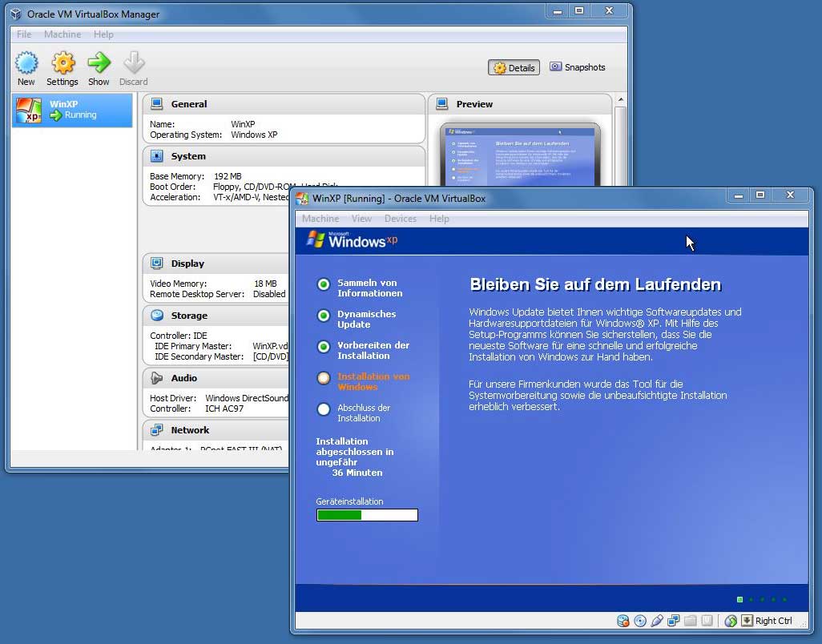Maximize the WinXP VM window

(x=760, y=195)
